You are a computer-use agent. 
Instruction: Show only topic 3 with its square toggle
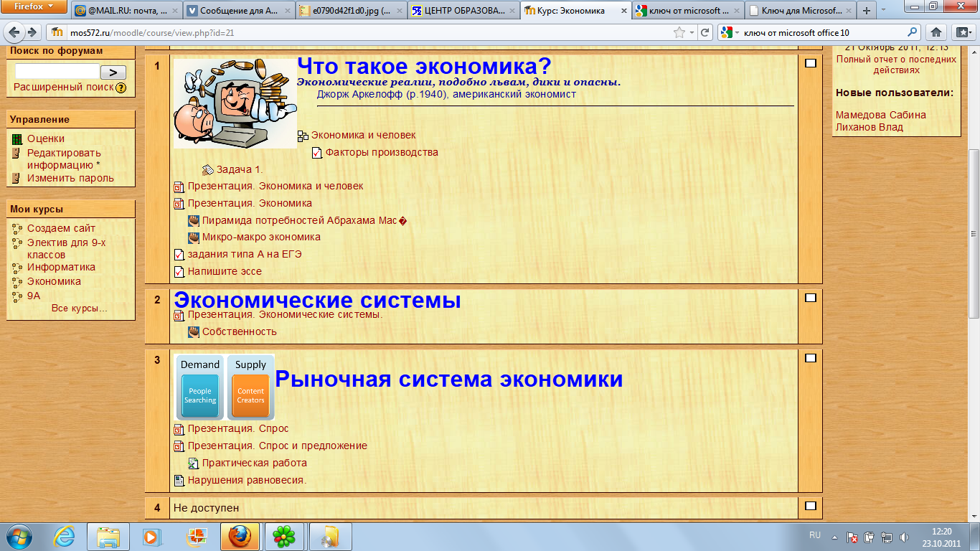[x=811, y=358]
